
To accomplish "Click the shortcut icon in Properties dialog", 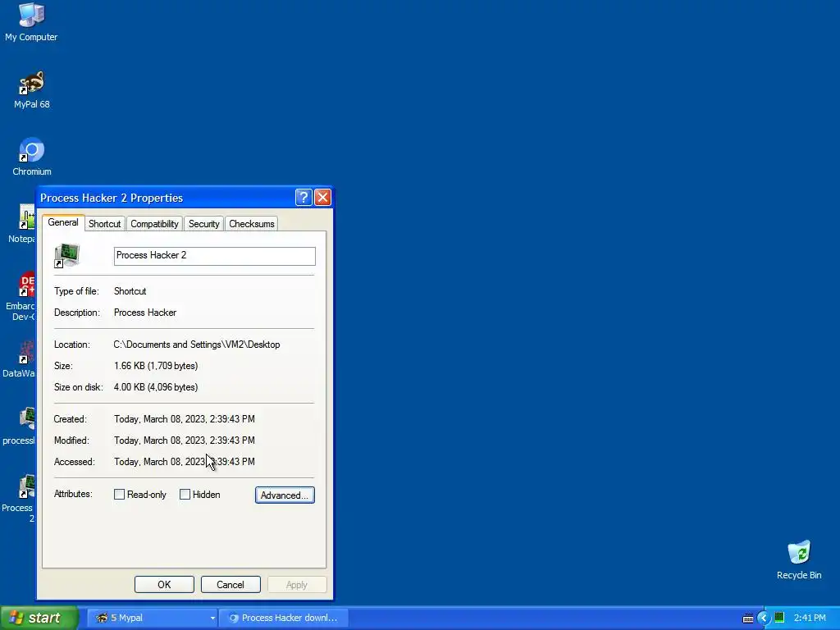I will 67,256.
